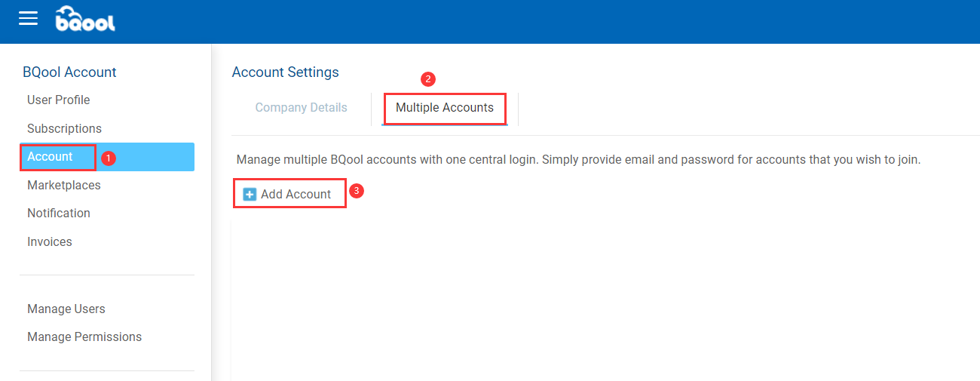
Task: Click the red number 3 annotation badge
Action: [x=357, y=192]
